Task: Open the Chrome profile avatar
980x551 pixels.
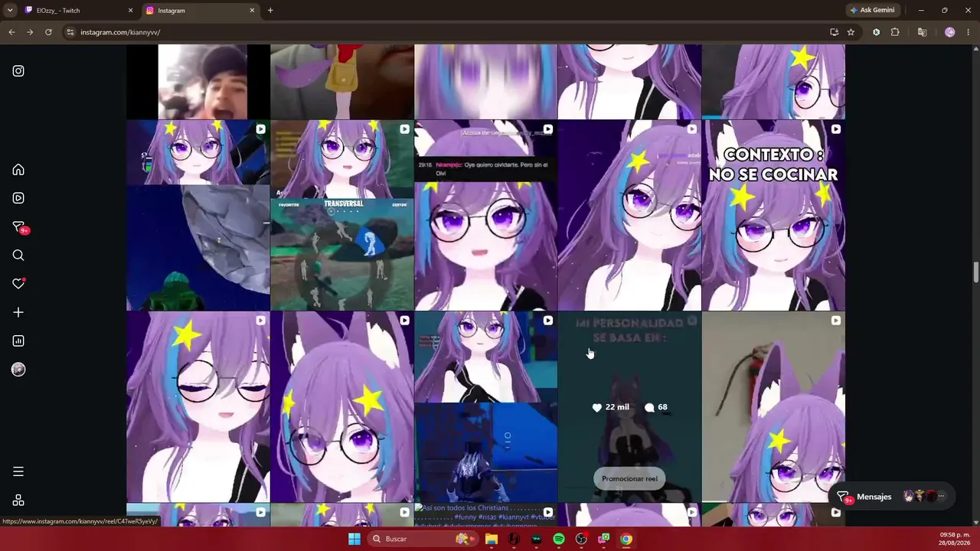Action: click(950, 32)
